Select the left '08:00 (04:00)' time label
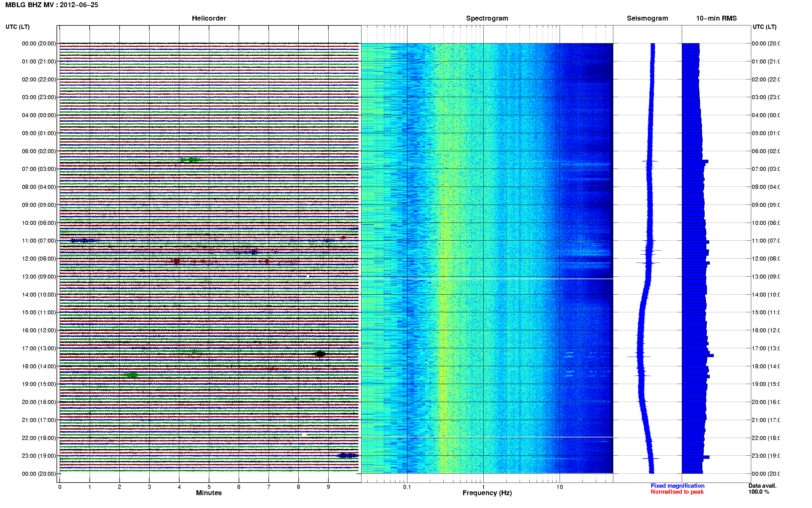The image size is (812, 508). [39, 187]
